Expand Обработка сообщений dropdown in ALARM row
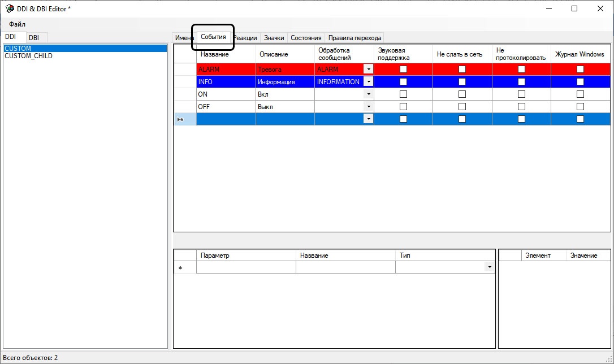 (x=369, y=70)
